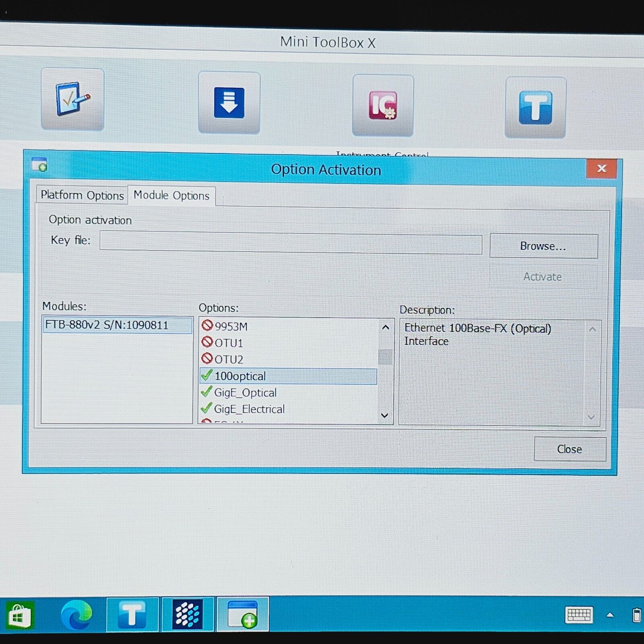This screenshot has height=644, width=644.
Task: Select GigE_Electrical in the options list
Action: (249, 409)
